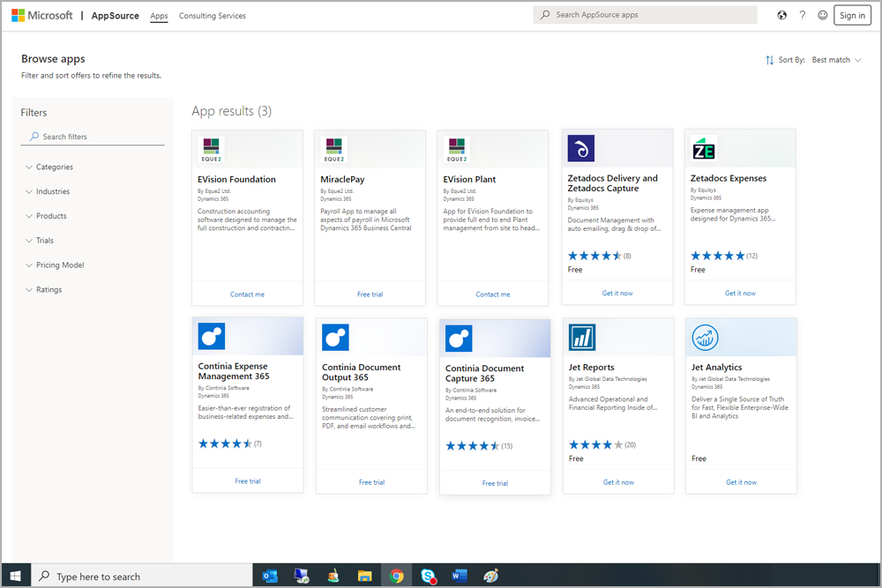Click the EVision Foundation Eque2 logo
This screenshot has height=588, width=882.
211,148
